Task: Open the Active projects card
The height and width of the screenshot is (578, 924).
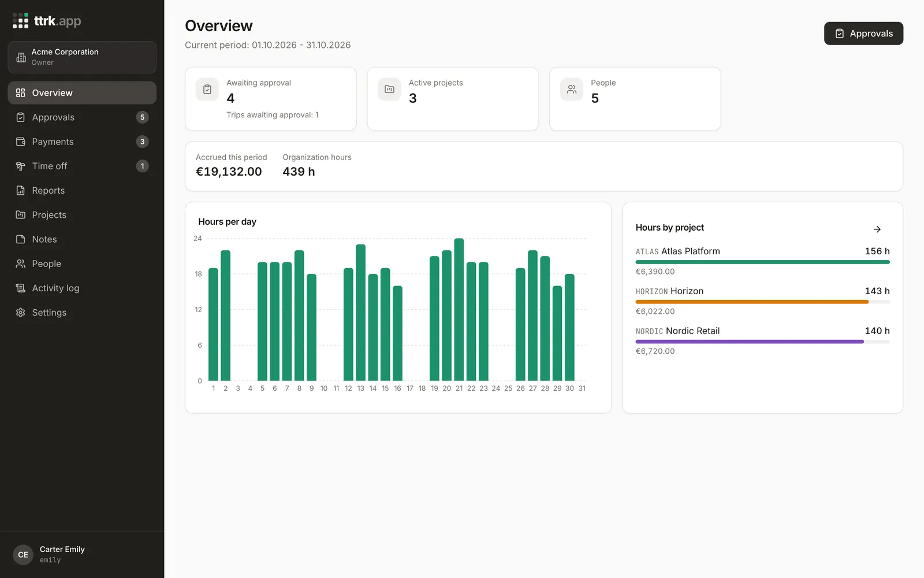Action: click(x=453, y=99)
